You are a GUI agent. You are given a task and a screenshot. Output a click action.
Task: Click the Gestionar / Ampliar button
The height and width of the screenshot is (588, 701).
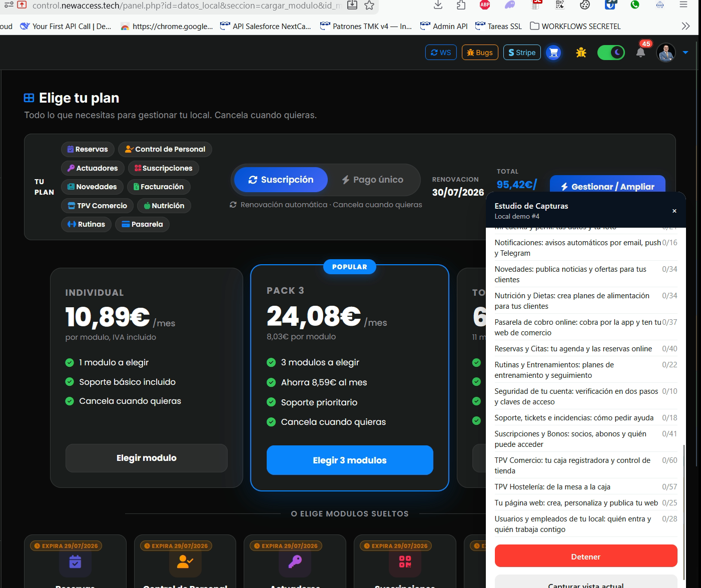tap(607, 184)
